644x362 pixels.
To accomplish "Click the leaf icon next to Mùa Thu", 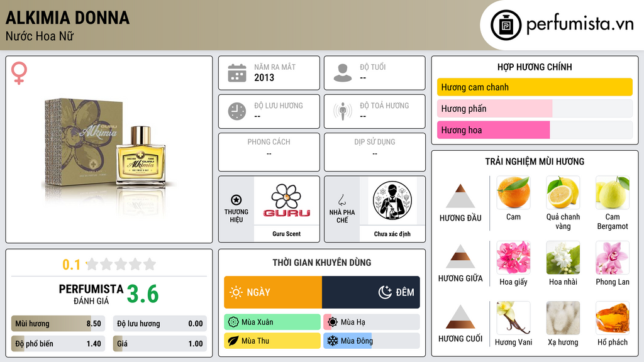I will [233, 341].
